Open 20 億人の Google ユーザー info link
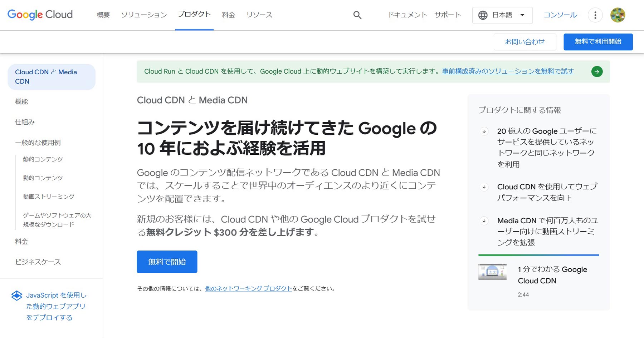 547,148
